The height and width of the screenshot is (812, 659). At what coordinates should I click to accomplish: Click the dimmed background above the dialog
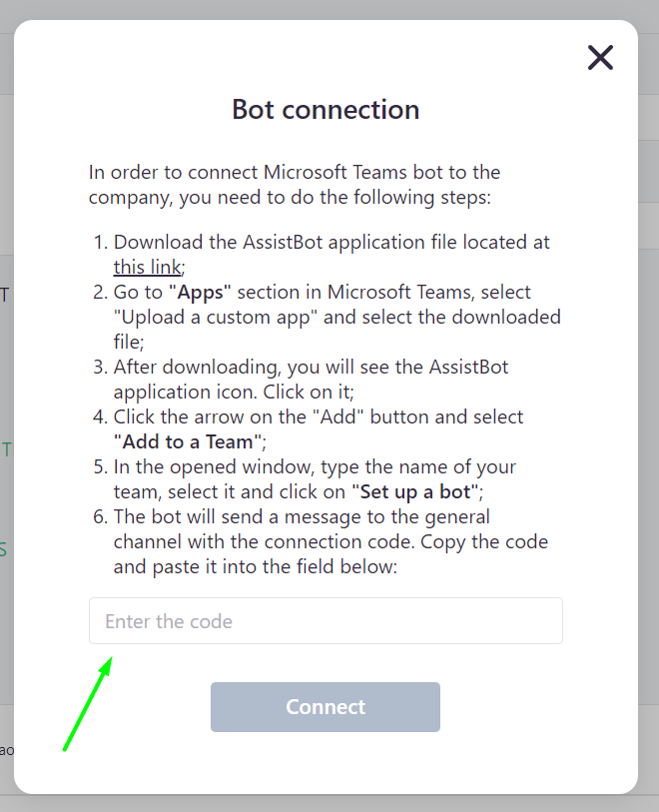(x=329, y=9)
